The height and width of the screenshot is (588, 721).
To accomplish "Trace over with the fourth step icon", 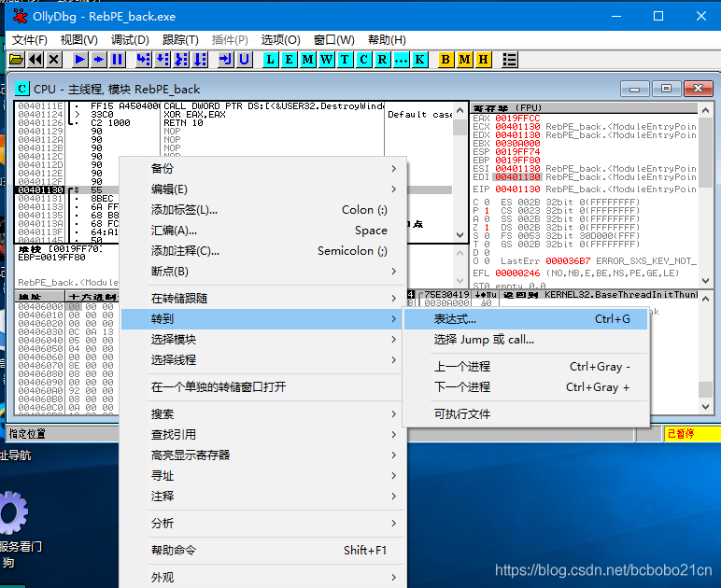I will (200, 60).
